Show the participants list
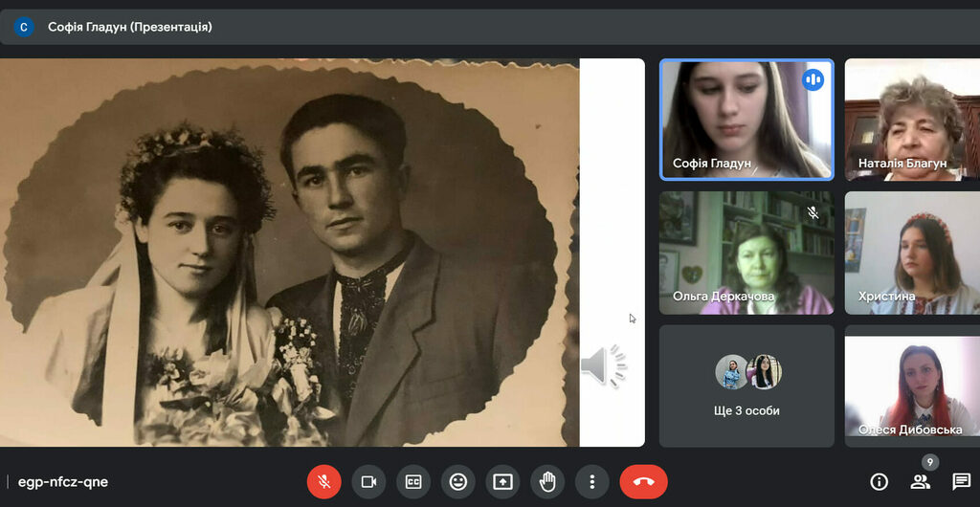 pos(920,481)
